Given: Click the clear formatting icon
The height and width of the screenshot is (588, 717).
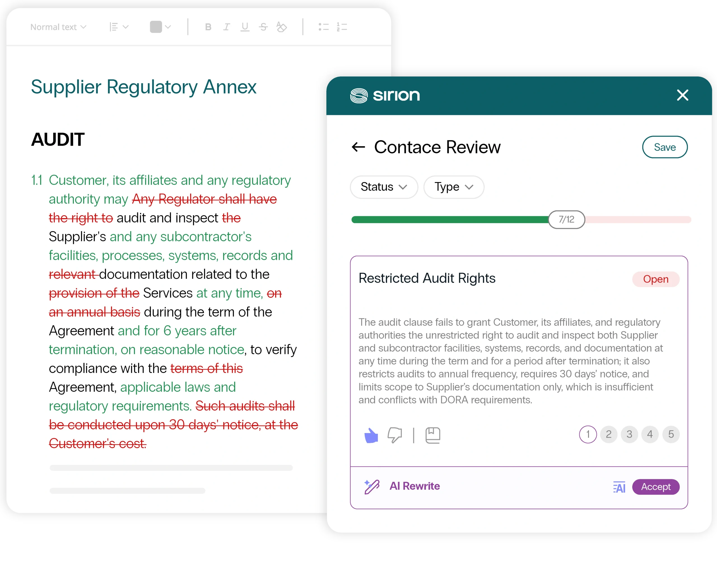Looking at the screenshot, I should click(x=281, y=27).
